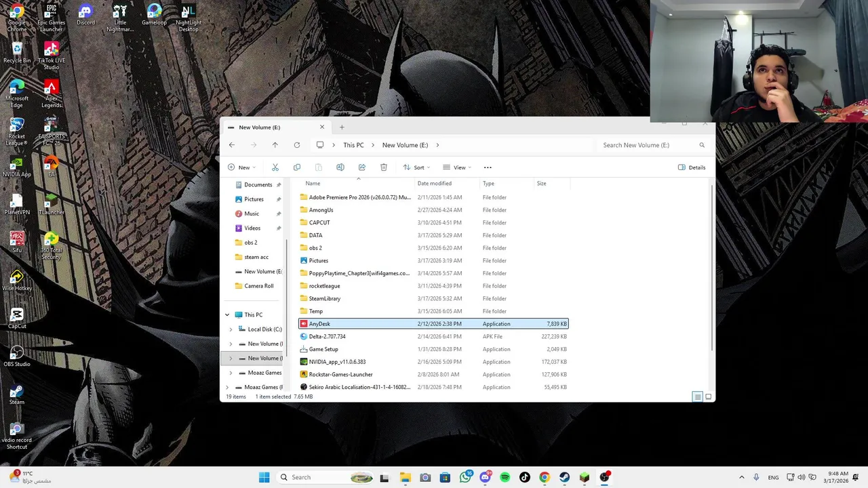Expand Moaaz Games drive tree node
This screenshot has height=488, width=868.
[x=231, y=373]
